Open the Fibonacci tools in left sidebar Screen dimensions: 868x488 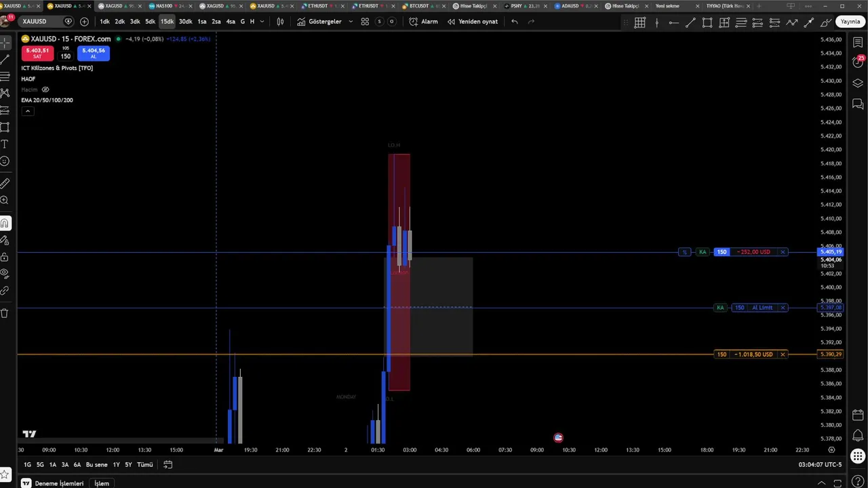(5, 76)
